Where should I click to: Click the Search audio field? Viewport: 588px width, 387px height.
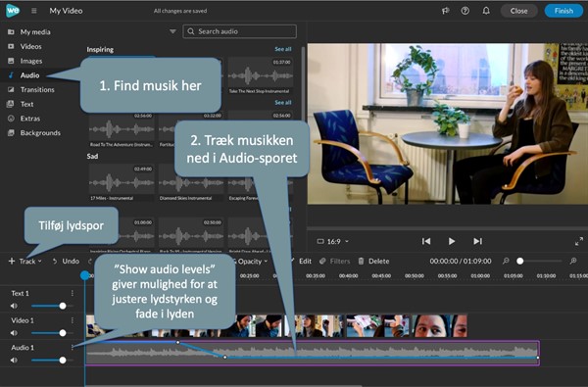click(x=240, y=31)
